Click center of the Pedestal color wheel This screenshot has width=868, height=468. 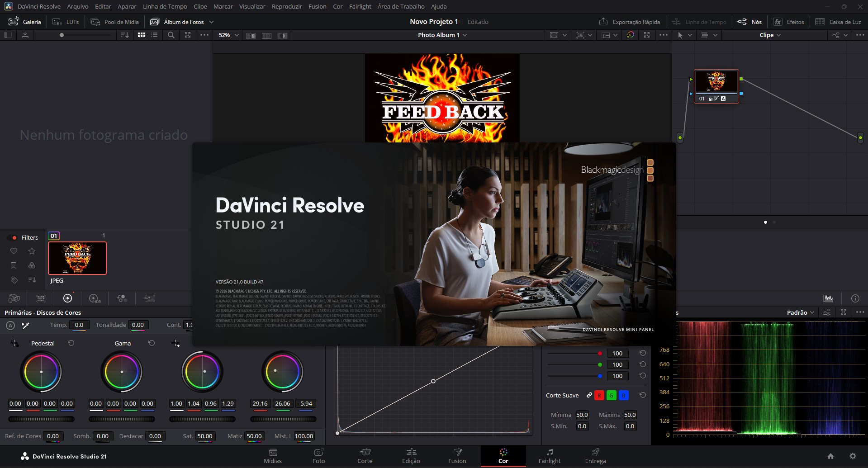[41, 372]
